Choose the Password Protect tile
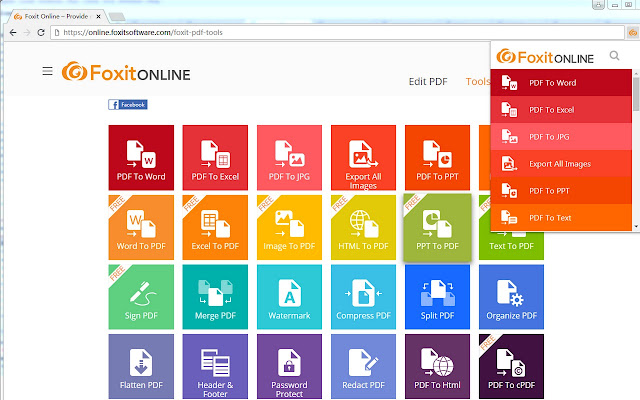Viewport: 640px width, 400px height. pyautogui.click(x=289, y=366)
